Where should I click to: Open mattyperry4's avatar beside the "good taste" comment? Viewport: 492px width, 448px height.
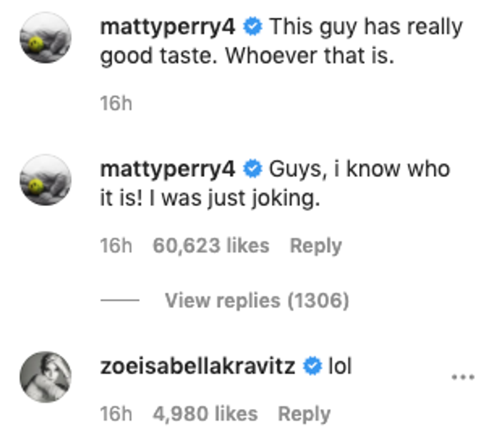(x=46, y=38)
